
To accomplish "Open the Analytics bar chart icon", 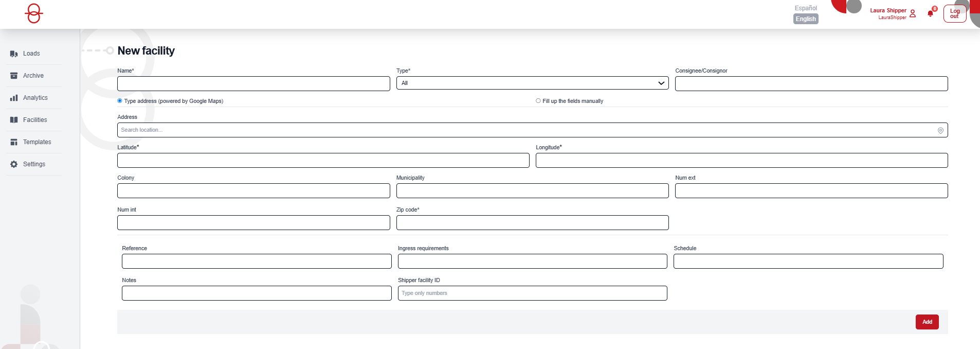I will point(14,98).
